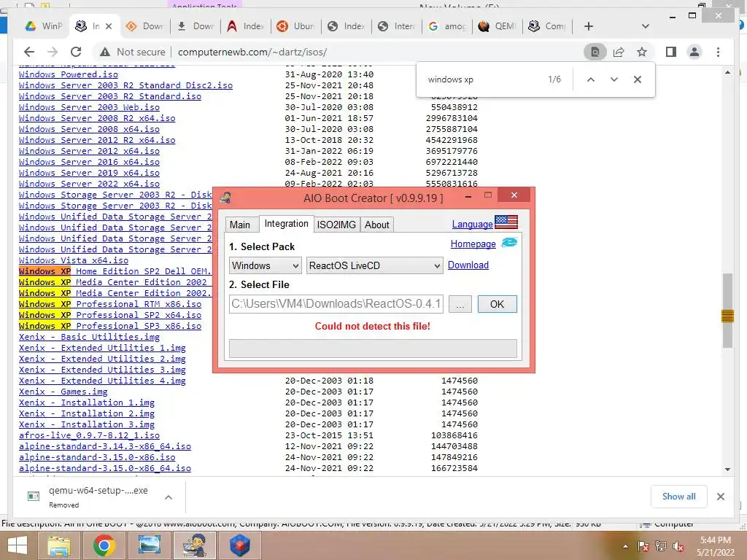
Task: Click the US flag language icon
Action: click(506, 222)
